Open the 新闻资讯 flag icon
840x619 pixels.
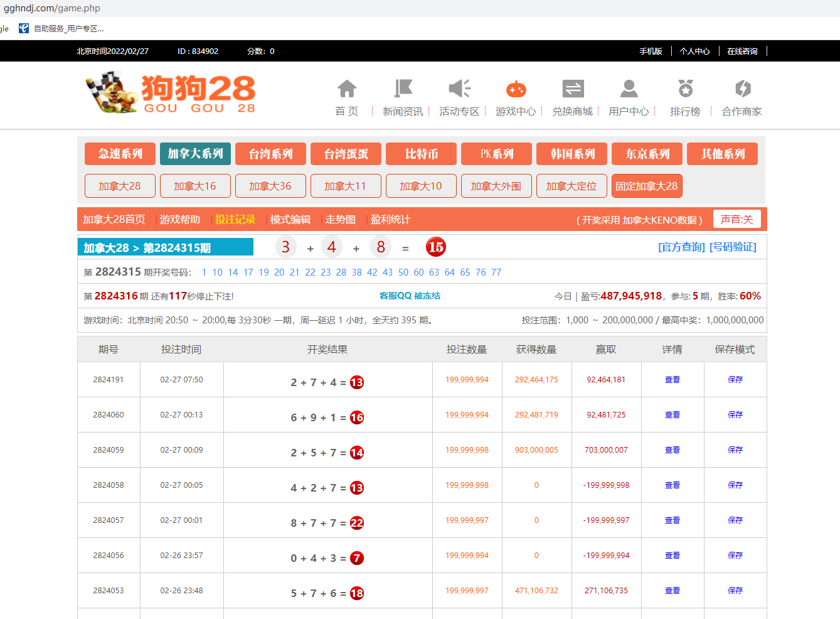(403, 89)
